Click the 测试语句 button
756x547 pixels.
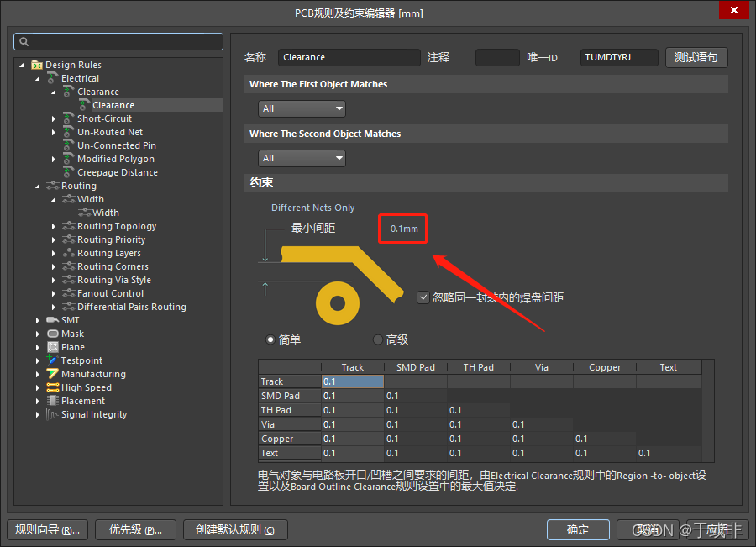tap(696, 57)
